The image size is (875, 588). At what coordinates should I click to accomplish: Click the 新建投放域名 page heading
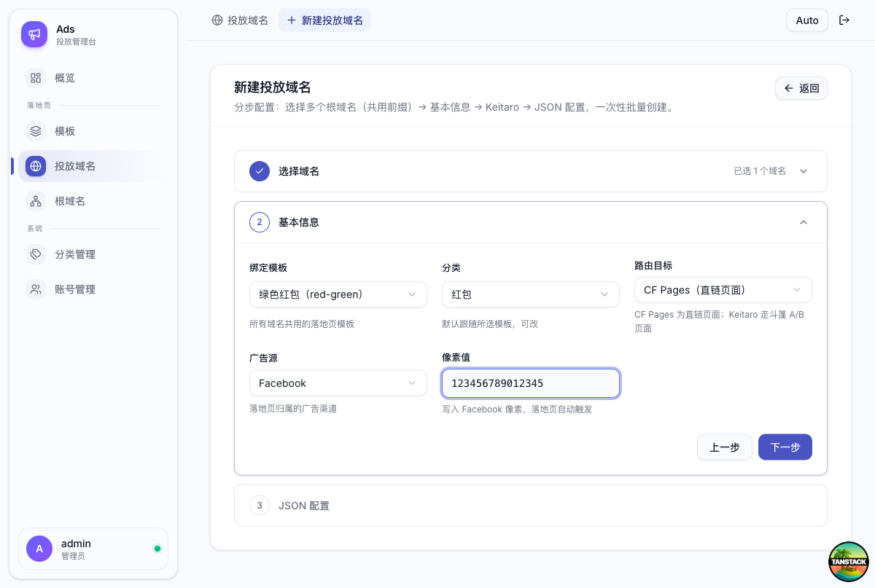(273, 87)
